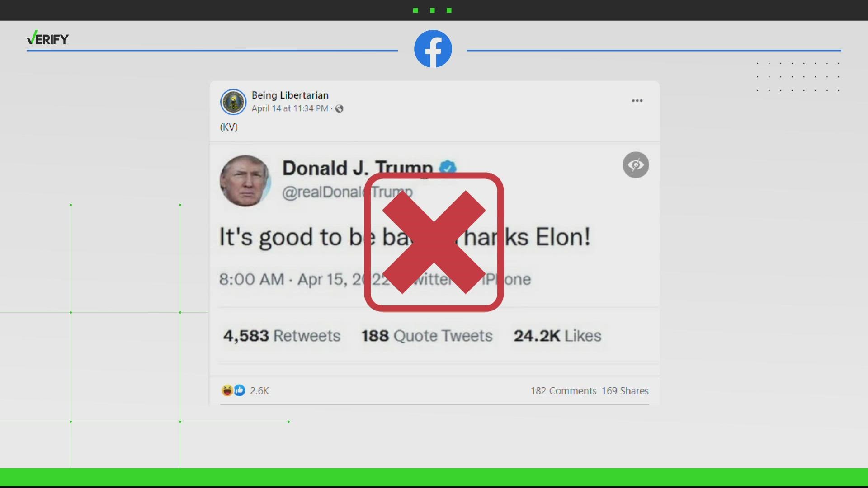
Task: Toggle the hidden-eye visibility icon on image
Action: pyautogui.click(x=636, y=165)
